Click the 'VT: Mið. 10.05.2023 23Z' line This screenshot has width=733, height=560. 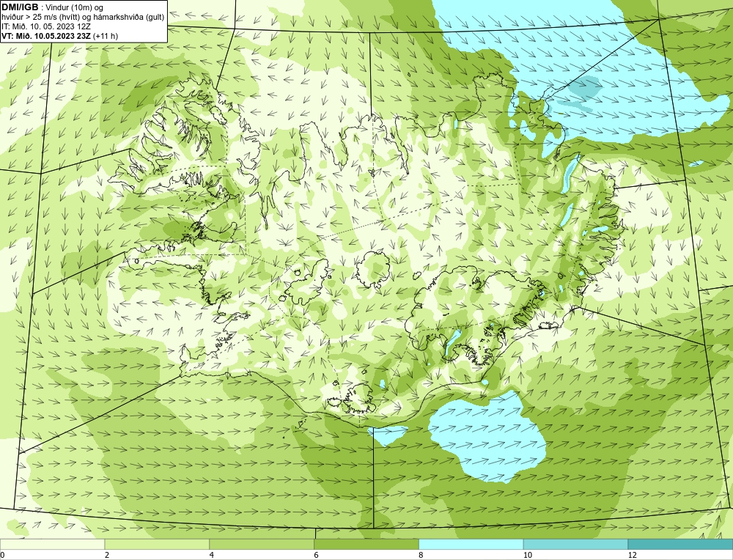(46, 36)
